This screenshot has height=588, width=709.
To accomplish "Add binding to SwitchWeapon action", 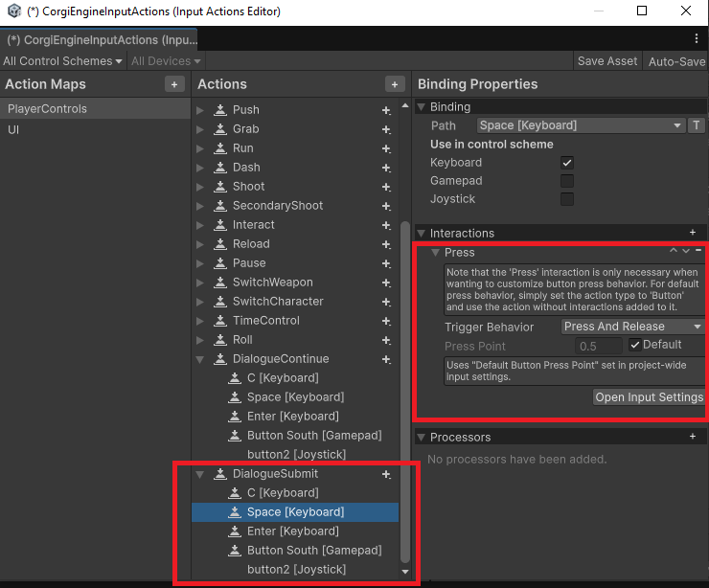I will click(x=386, y=283).
